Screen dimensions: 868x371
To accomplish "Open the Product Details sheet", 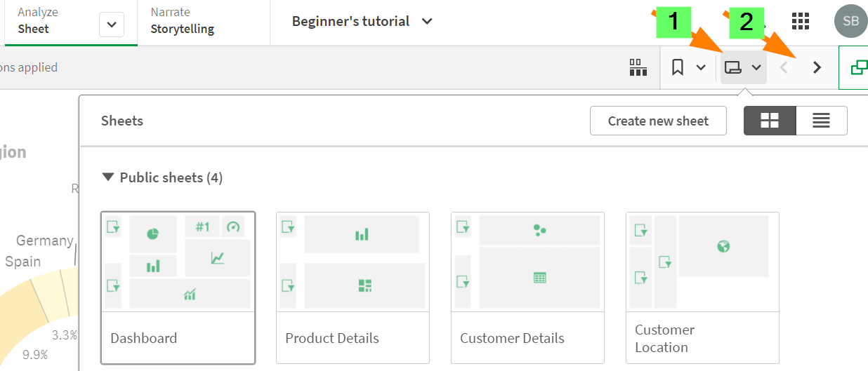I will coord(353,288).
